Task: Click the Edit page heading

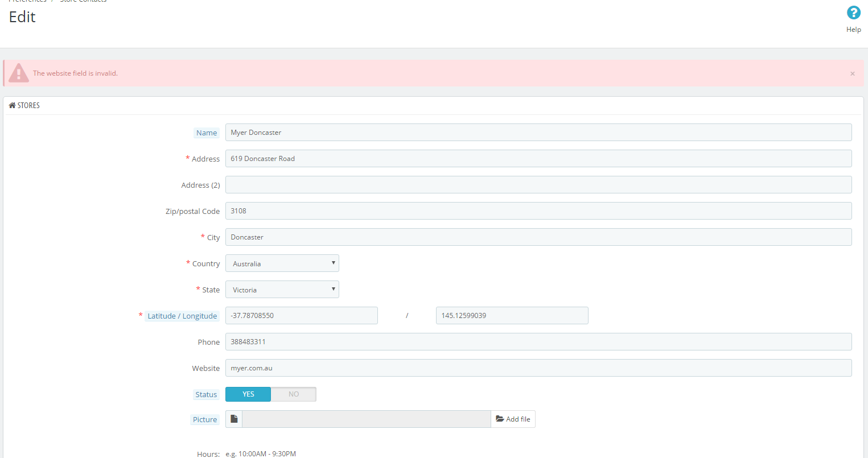Action: pos(22,17)
